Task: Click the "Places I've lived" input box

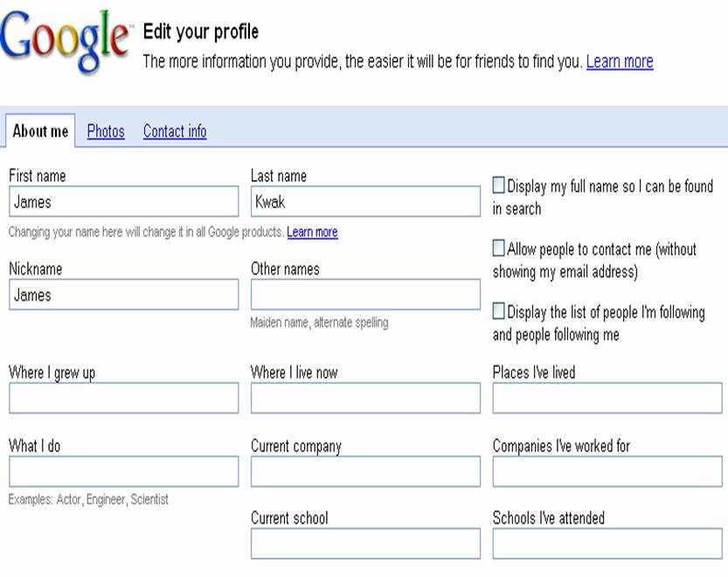Action: coord(606,398)
